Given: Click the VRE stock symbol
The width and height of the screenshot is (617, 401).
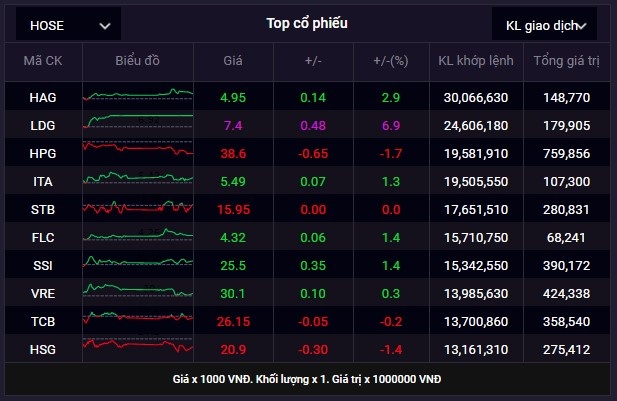Looking at the screenshot, I should [43, 293].
